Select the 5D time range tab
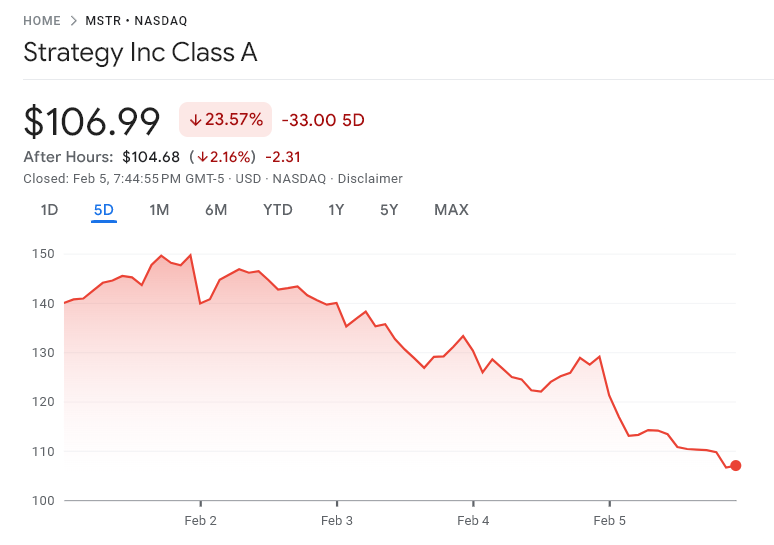Screen dimensions: 774x545 pyautogui.click(x=104, y=210)
